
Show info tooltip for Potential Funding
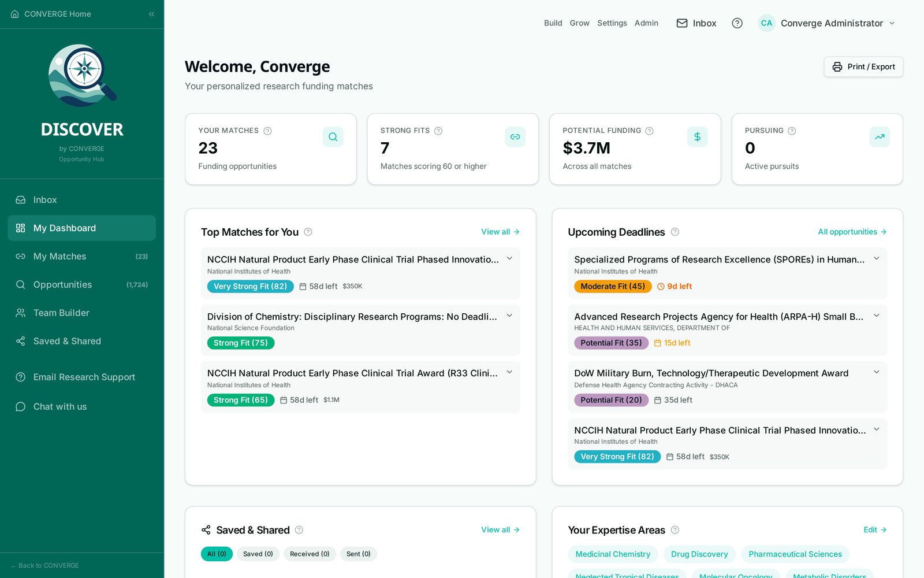click(x=649, y=131)
